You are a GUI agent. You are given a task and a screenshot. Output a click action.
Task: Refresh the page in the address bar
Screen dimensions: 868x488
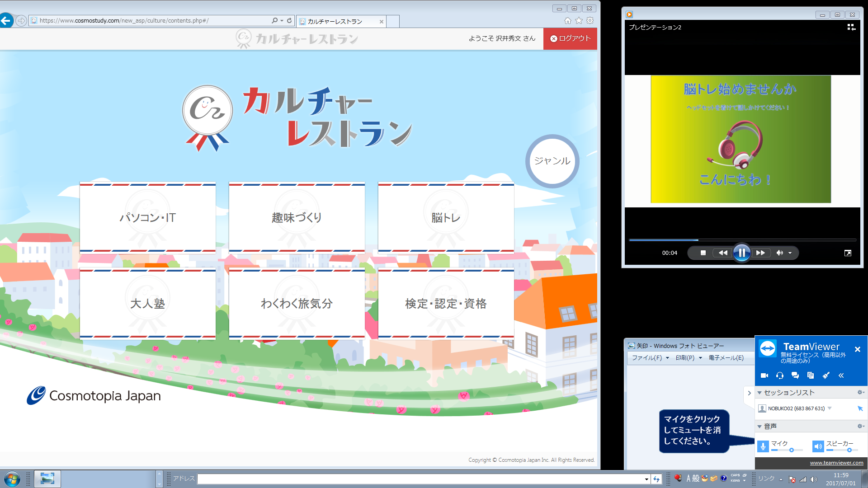click(x=289, y=20)
